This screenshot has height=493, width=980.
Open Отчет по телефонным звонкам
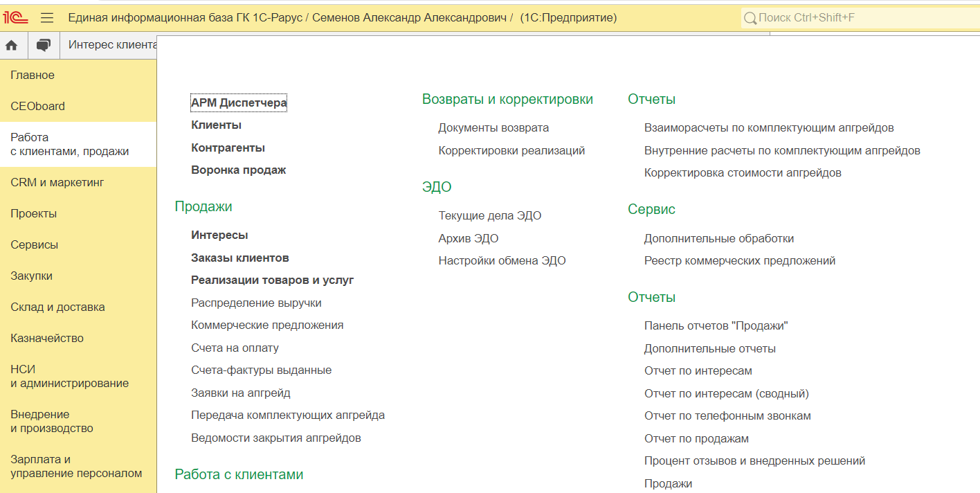click(727, 415)
